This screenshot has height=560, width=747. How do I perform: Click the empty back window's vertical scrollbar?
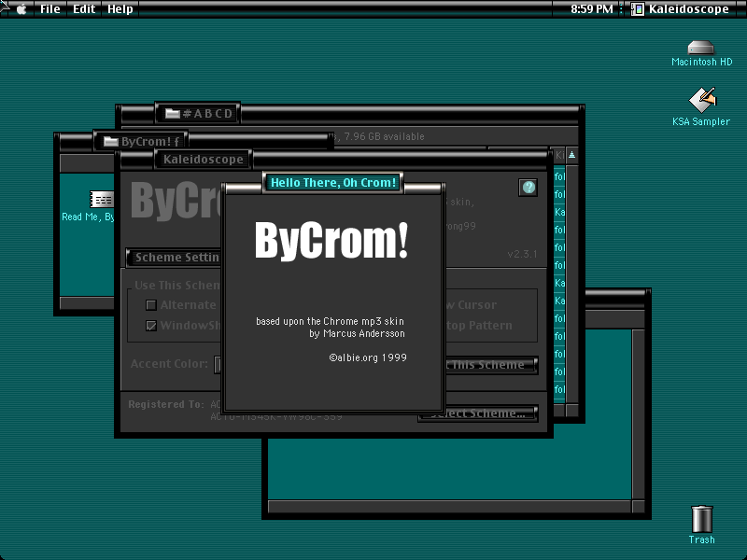click(639, 413)
